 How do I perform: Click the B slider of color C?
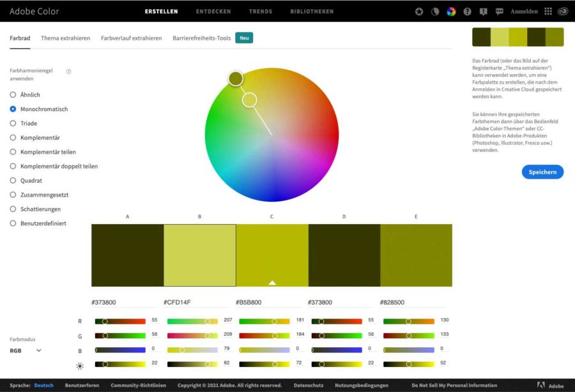(264, 350)
